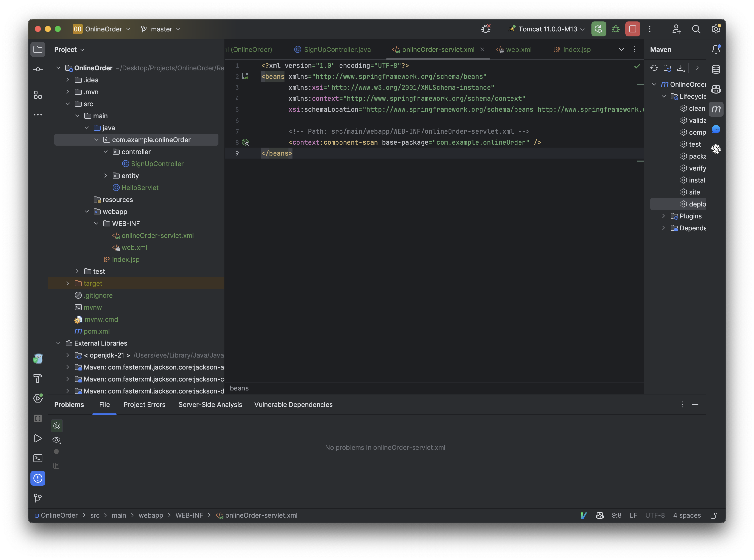Click the WEB-INF breadcrumb in status bar
Image resolution: width=754 pixels, height=560 pixels.
[189, 515]
